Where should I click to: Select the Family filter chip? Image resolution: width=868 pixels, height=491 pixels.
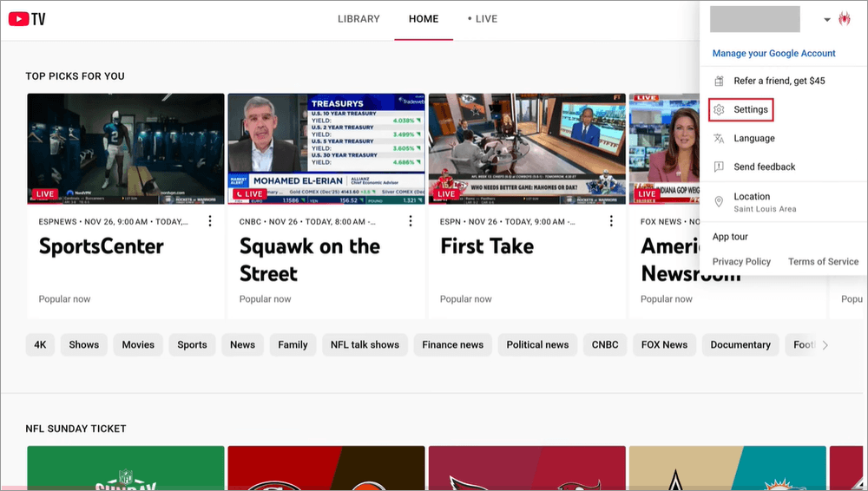coord(293,345)
